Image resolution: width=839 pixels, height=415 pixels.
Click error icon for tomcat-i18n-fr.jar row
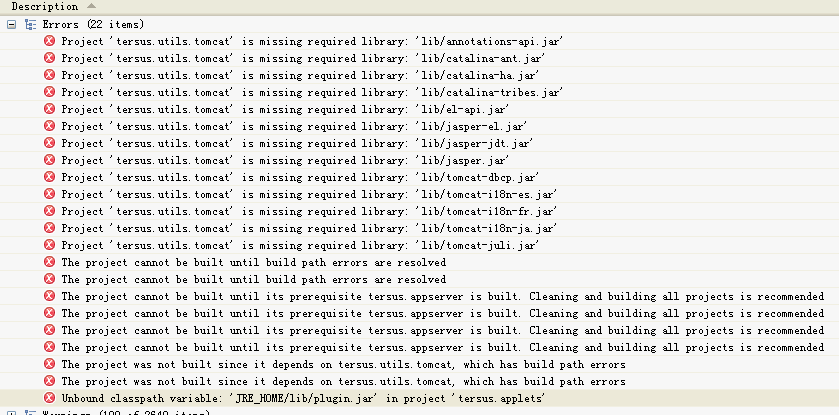tap(50, 211)
